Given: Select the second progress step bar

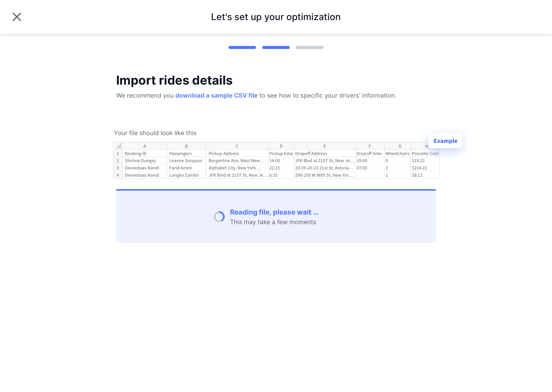Looking at the screenshot, I should (x=276, y=47).
